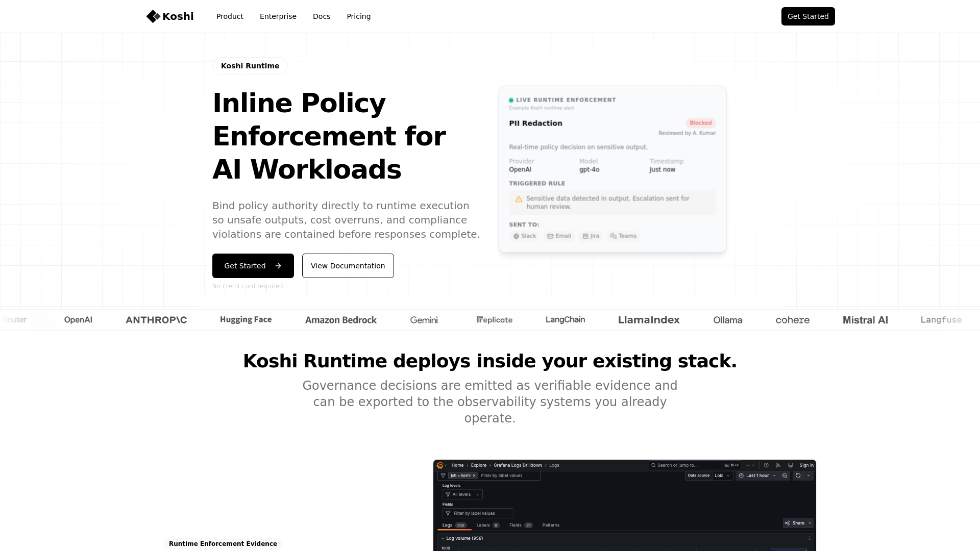Click the OpenAI logo in partner strip

point(78,320)
